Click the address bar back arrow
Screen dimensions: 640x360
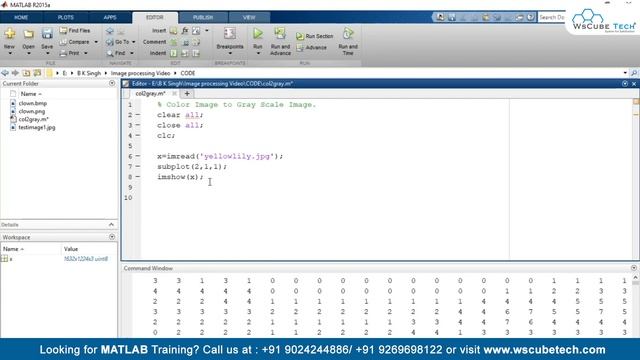[5, 73]
